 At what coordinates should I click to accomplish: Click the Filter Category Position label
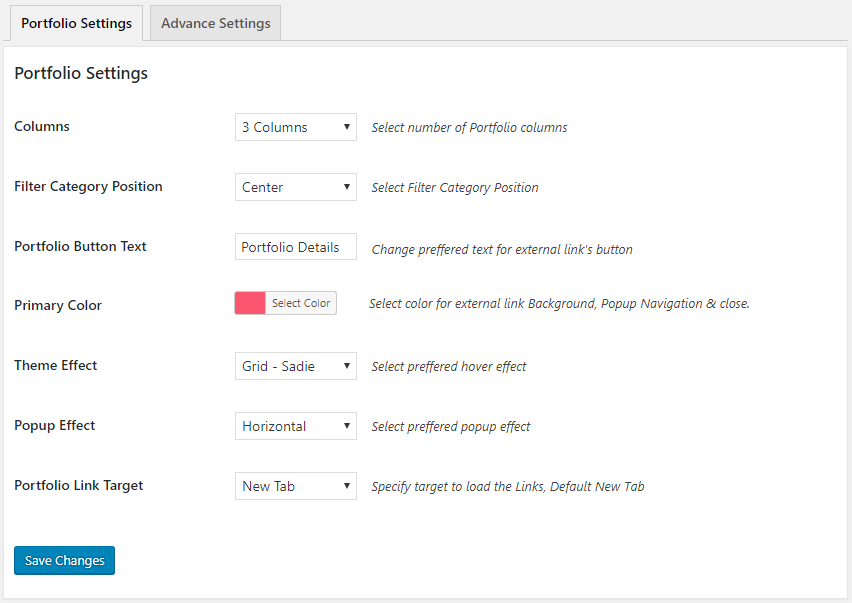click(88, 186)
